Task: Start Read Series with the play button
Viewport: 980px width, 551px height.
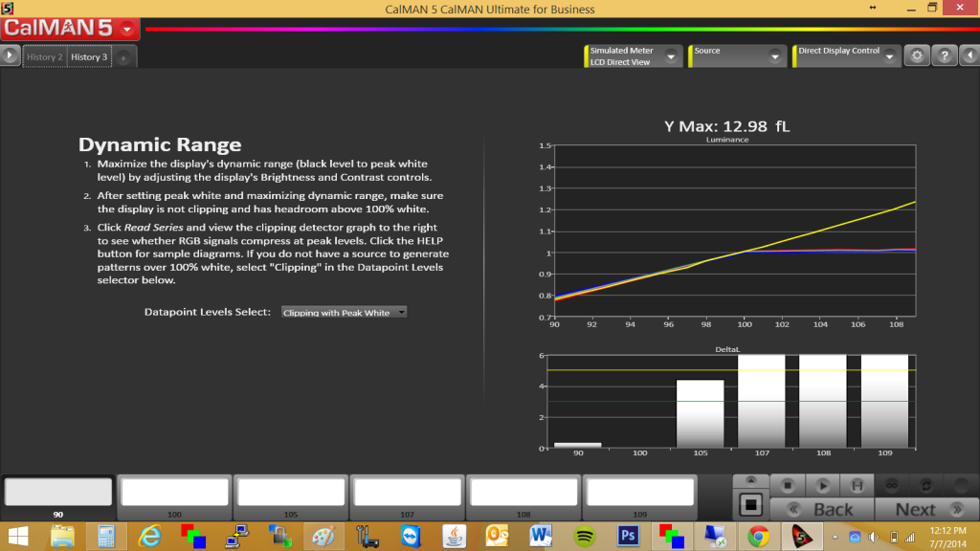Action: 822,485
